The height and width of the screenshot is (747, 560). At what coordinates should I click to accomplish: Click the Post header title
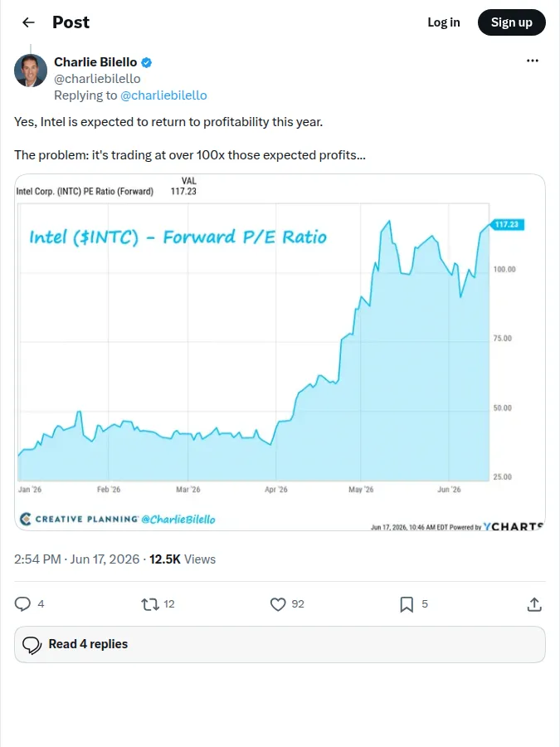click(x=71, y=22)
